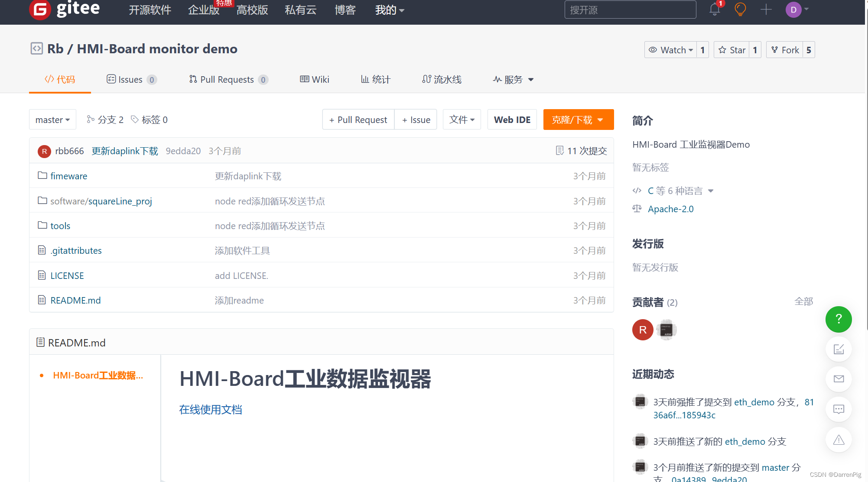This screenshot has width=868, height=482.
Task: Click the notification bell icon
Action: coord(715,10)
